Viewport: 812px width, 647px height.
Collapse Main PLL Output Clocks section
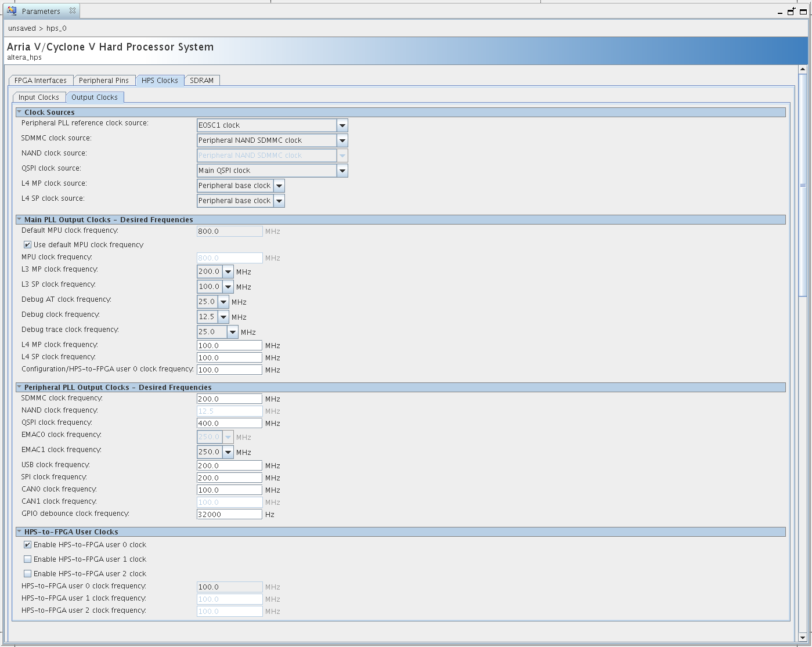pyautogui.click(x=19, y=219)
